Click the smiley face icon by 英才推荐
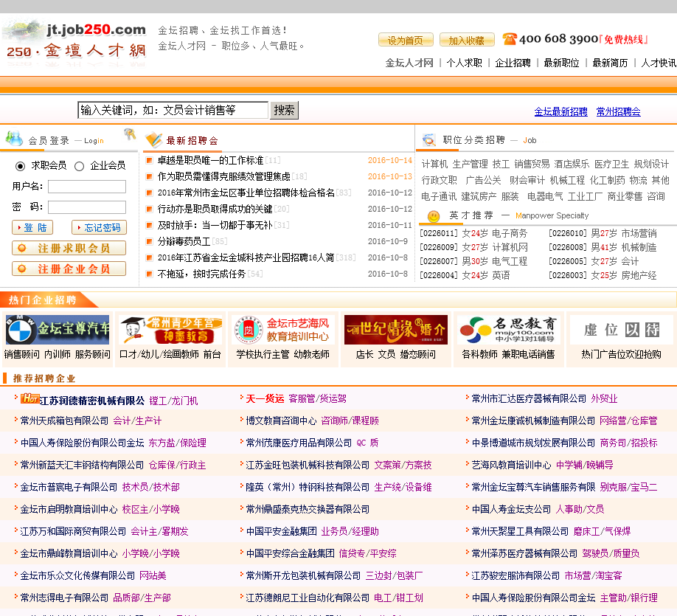 point(434,216)
